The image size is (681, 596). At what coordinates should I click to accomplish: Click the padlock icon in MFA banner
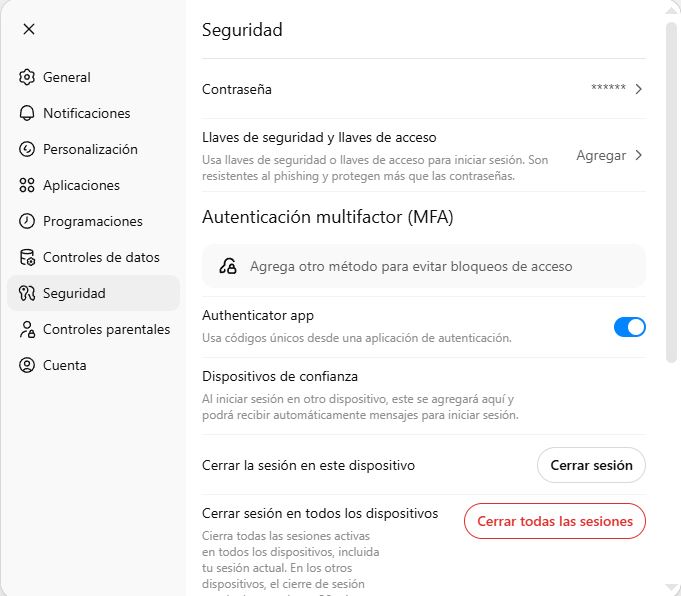point(229,266)
